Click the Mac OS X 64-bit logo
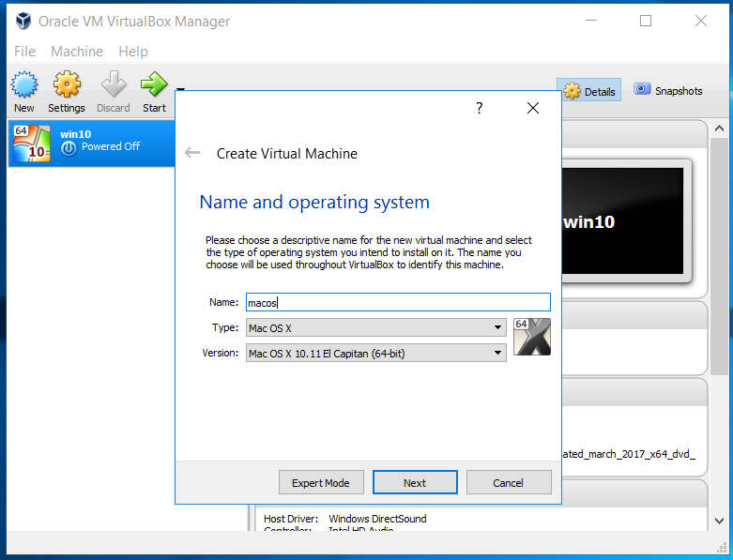733x560 pixels. click(x=531, y=337)
